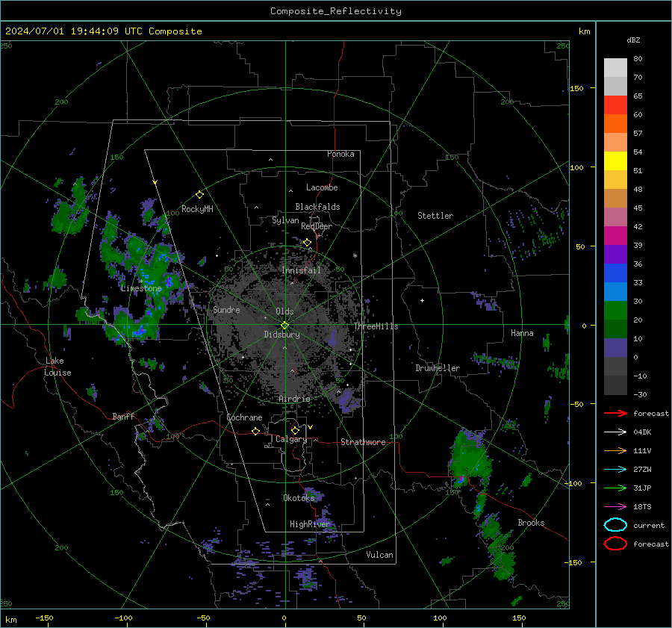Click the Drumheller label
Image resolution: width=672 pixels, height=628 pixels.
pyautogui.click(x=438, y=368)
